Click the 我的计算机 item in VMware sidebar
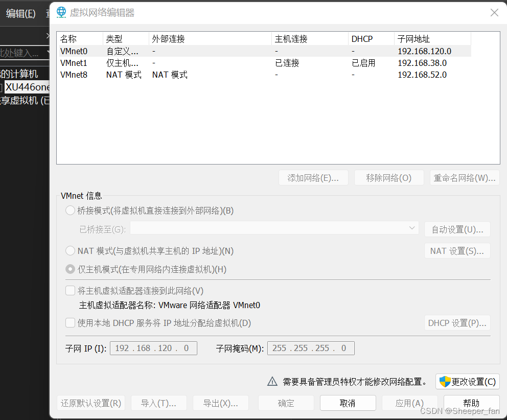This screenshot has width=507, height=420. (19, 74)
